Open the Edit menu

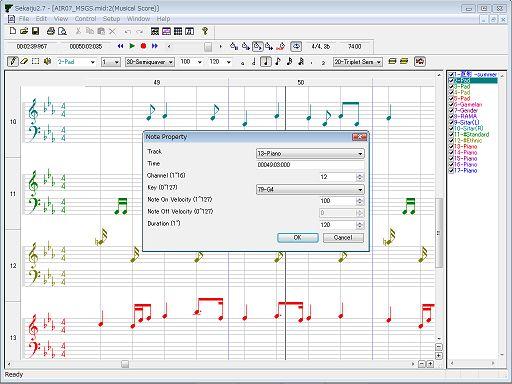pyautogui.click(x=41, y=19)
